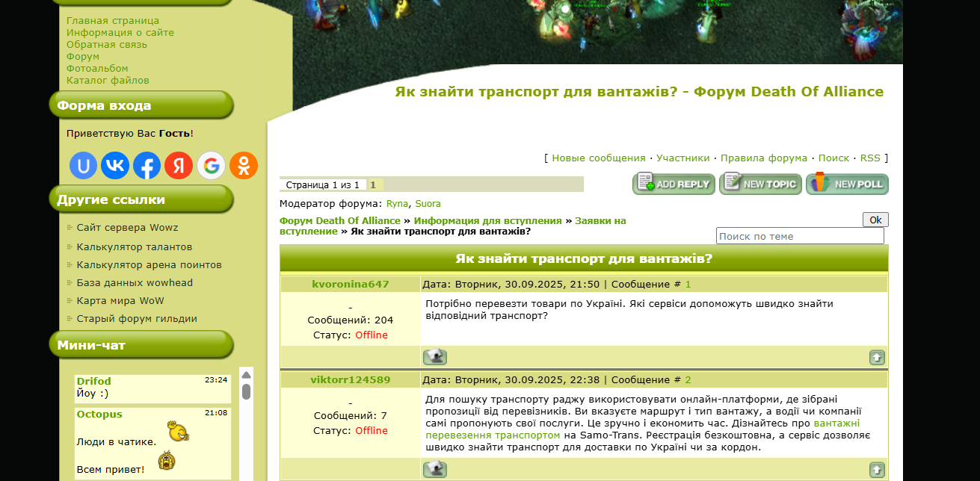
Task: Click the Ok search button
Action: coord(875,220)
